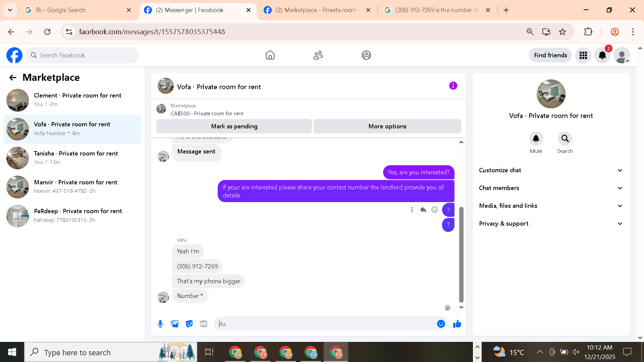Open Windows Task View
Screen dimensions: 644x362
209,352
